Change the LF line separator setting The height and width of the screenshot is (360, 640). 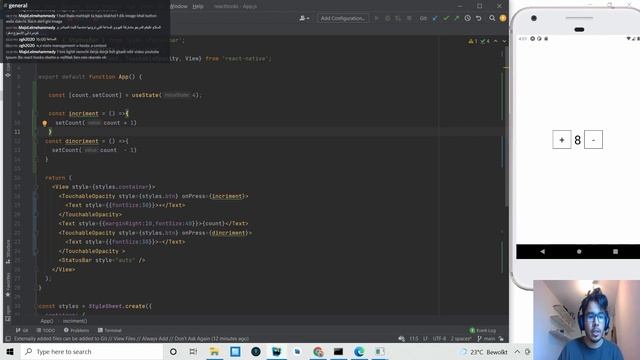[x=425, y=339]
